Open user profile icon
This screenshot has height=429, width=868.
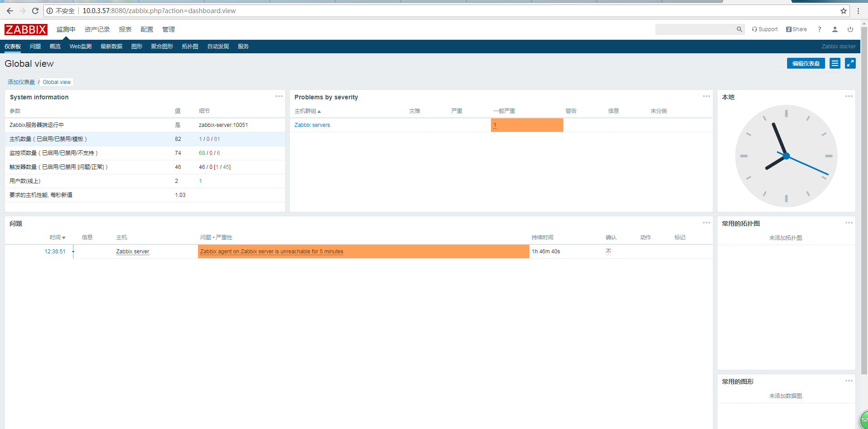click(x=835, y=29)
